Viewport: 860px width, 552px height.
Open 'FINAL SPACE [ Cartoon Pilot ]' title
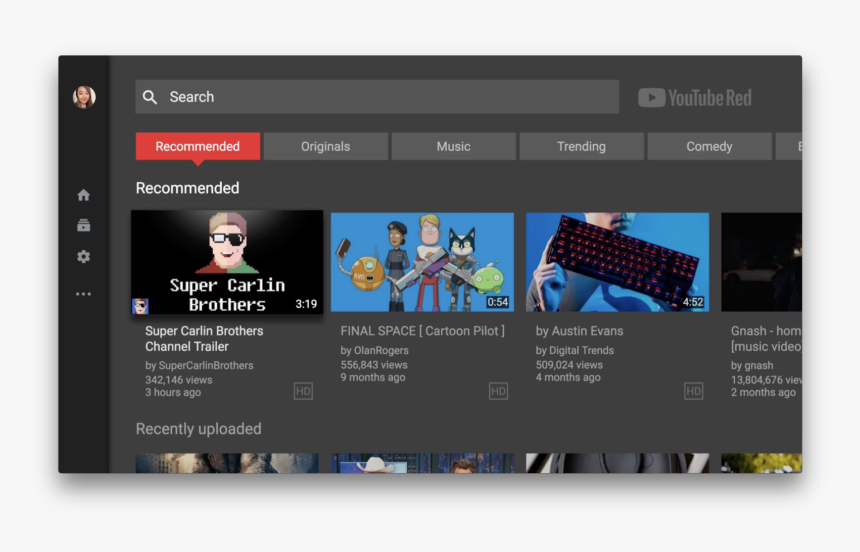pos(422,331)
